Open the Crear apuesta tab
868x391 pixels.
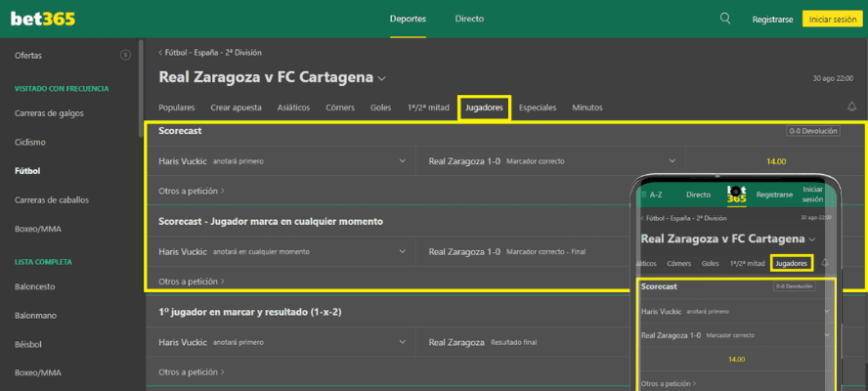(x=236, y=108)
